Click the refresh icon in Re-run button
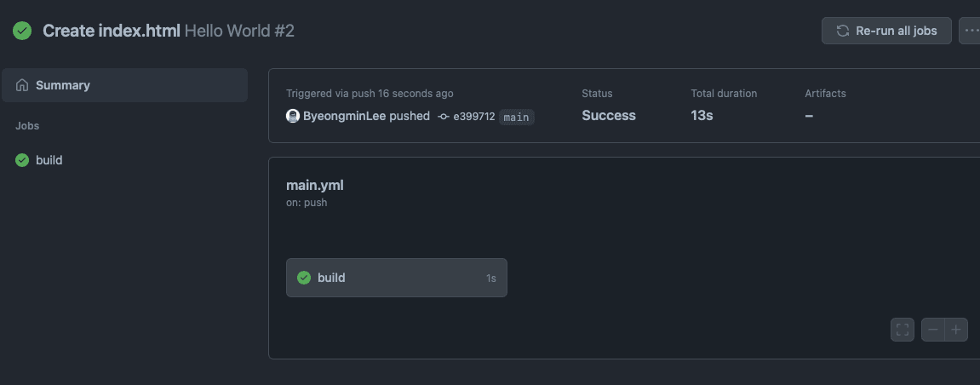This screenshot has height=385, width=980. click(x=843, y=31)
